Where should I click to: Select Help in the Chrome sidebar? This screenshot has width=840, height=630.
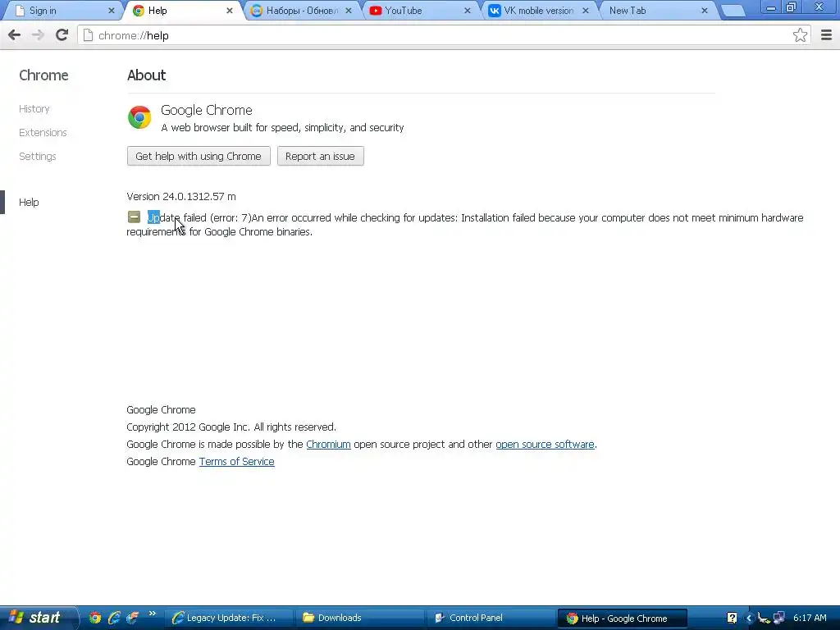[x=29, y=202]
